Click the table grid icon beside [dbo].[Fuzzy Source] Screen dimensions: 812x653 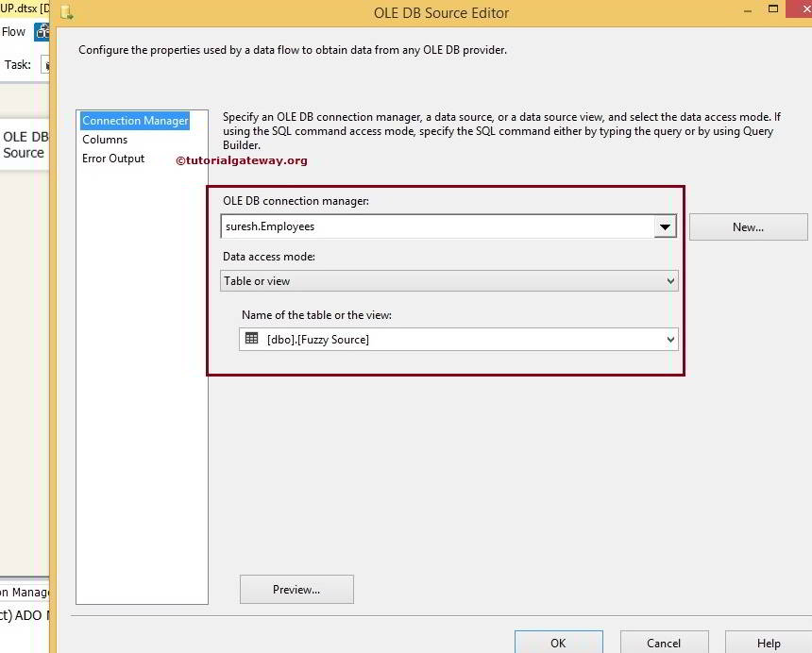(x=251, y=338)
